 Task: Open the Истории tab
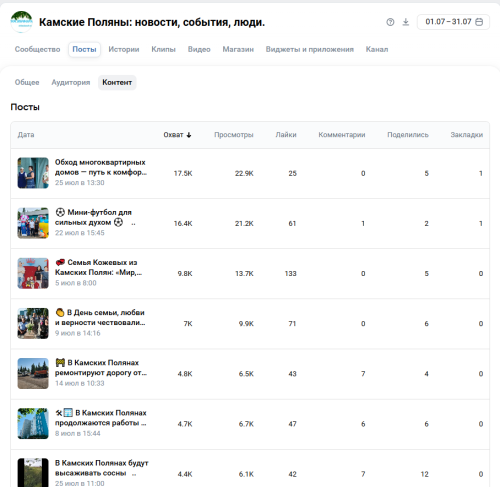point(124,49)
